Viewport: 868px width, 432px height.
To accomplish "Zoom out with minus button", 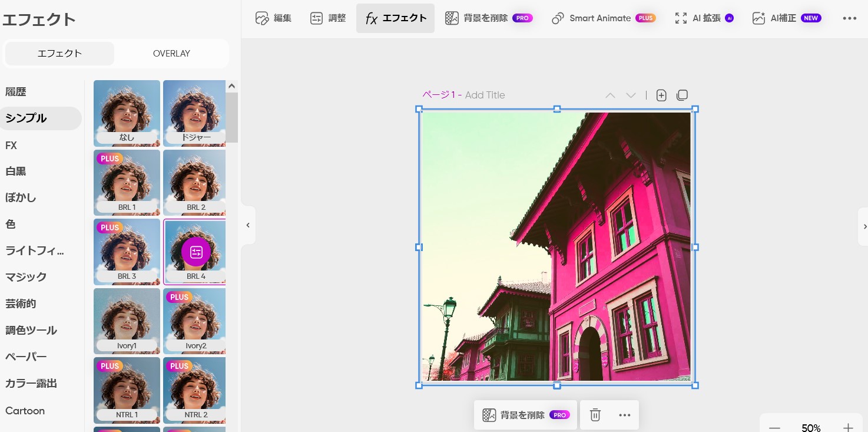I will (x=774, y=428).
